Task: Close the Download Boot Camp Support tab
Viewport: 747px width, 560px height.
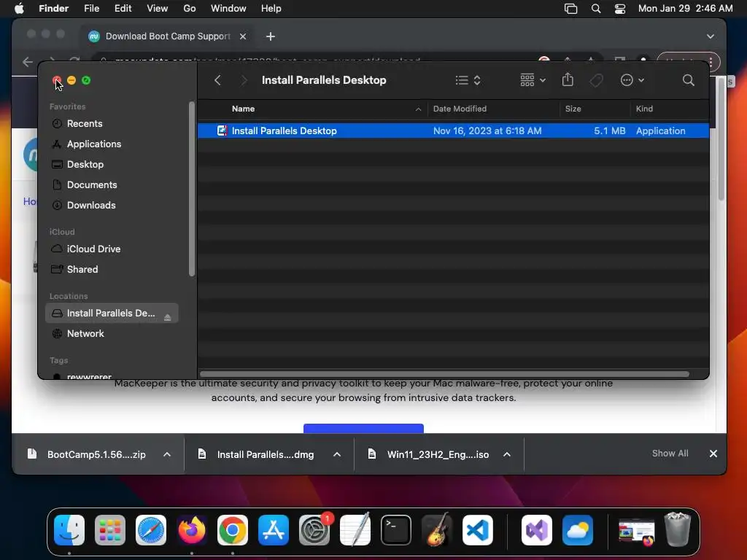Action: pyautogui.click(x=242, y=36)
